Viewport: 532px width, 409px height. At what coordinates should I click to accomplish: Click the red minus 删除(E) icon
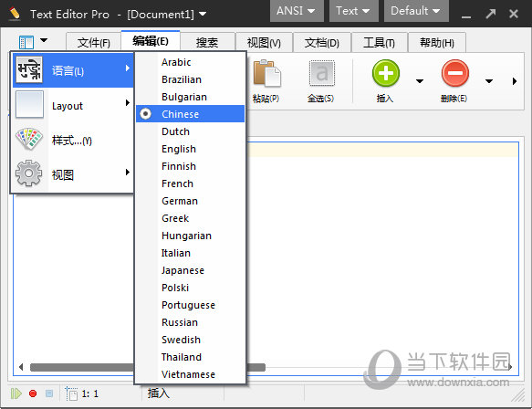pyautogui.click(x=455, y=73)
